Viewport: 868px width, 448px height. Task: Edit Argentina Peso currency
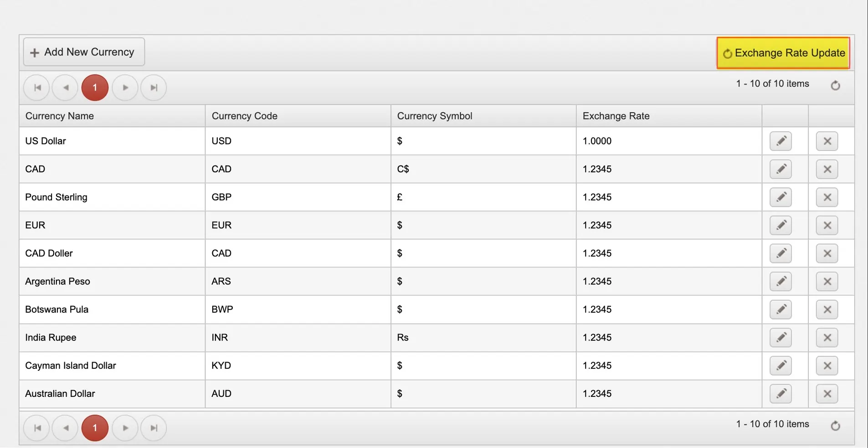[x=781, y=281]
